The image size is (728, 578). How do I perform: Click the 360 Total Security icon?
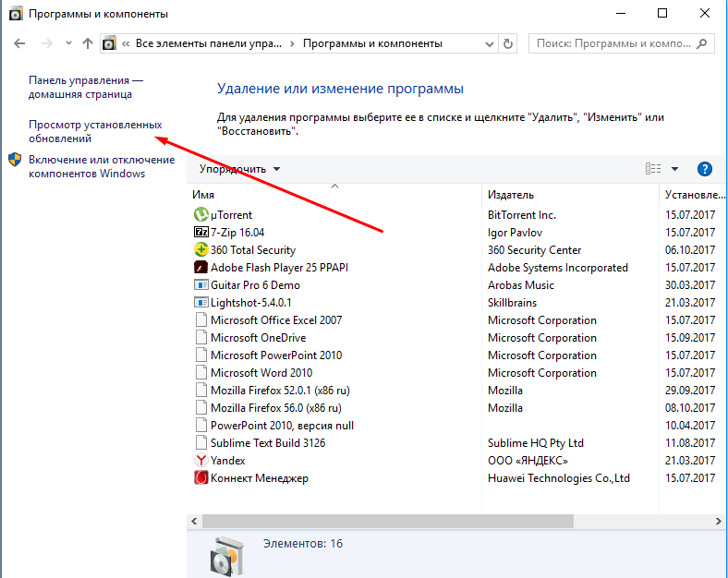(201, 249)
